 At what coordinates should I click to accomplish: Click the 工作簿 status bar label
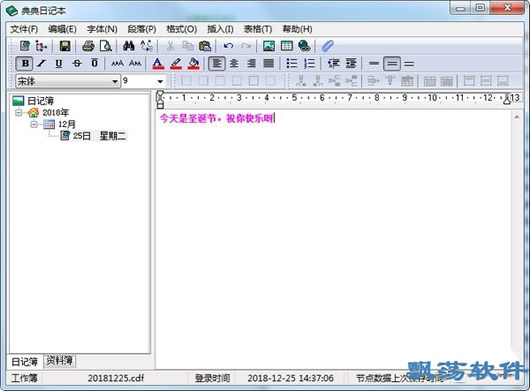tap(24, 378)
